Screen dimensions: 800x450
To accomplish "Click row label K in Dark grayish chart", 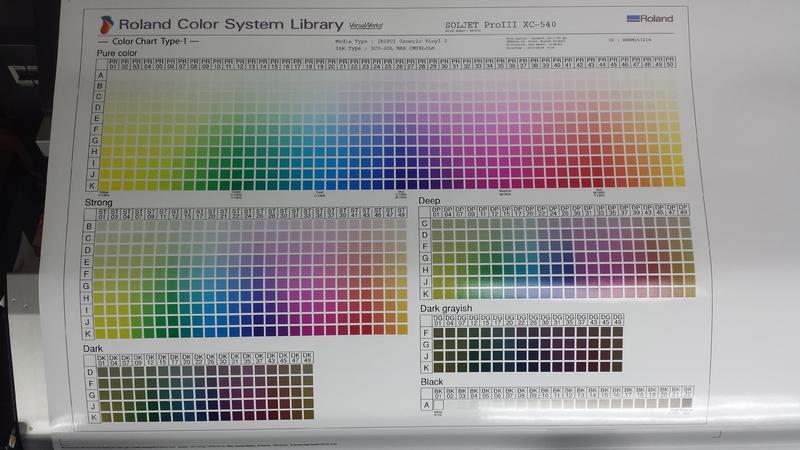I will coord(427,367).
